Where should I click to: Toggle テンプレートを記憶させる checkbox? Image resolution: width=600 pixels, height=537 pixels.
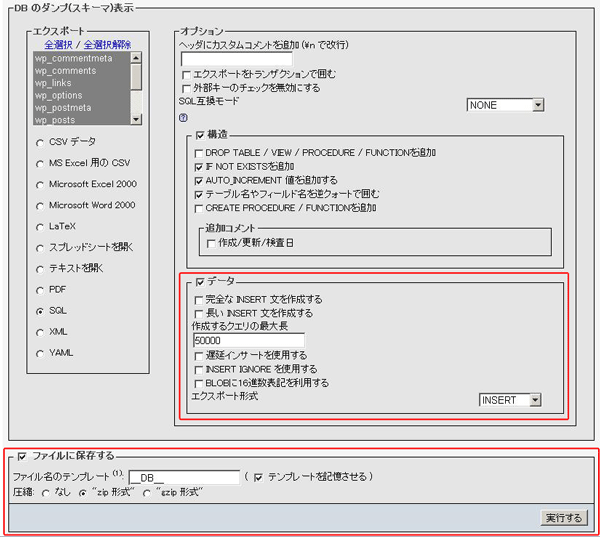coord(259,477)
